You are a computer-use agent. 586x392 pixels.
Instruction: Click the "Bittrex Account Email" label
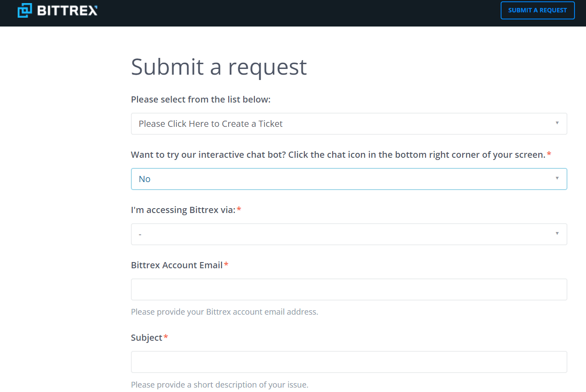[176, 265]
